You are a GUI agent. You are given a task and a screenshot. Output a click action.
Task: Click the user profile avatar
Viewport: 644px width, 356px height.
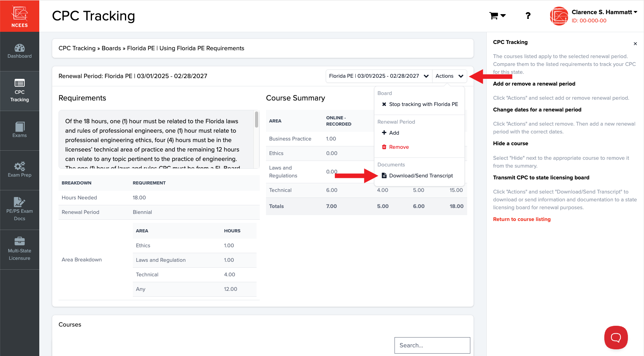(559, 16)
